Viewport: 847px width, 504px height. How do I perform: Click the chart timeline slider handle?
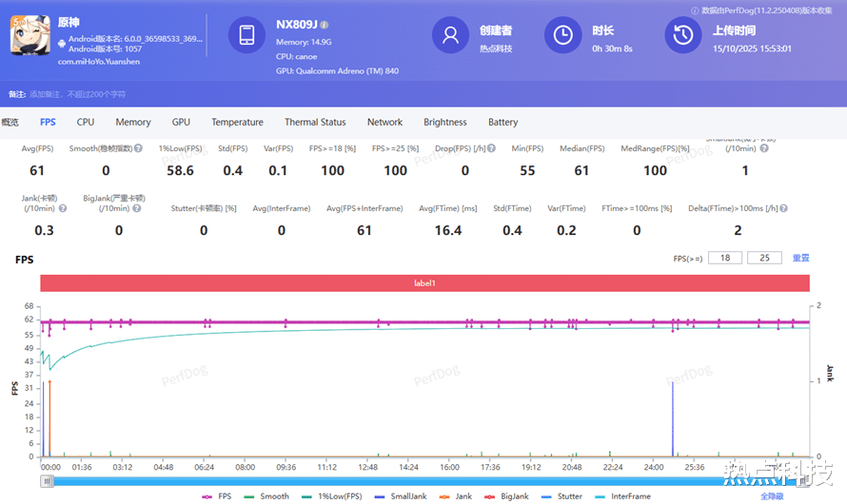coord(47,481)
